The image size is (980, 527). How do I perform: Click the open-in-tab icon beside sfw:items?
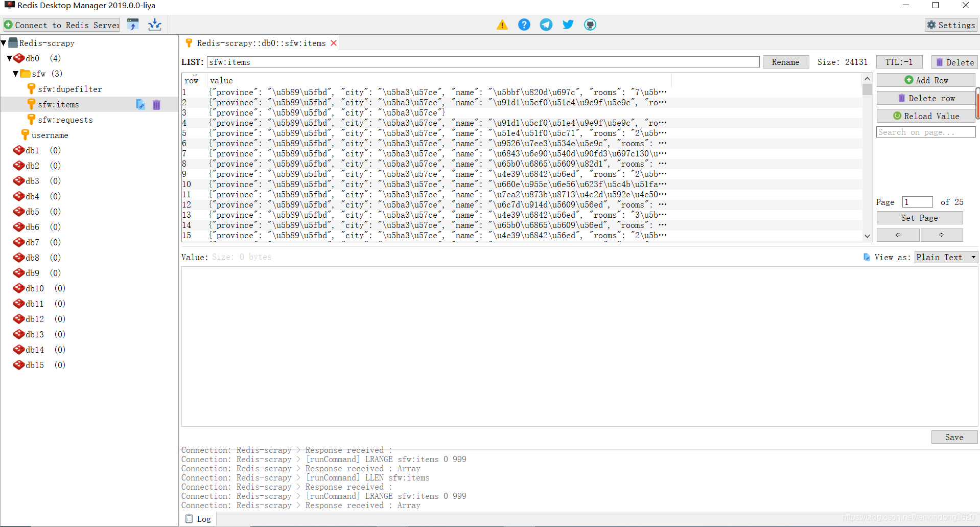(x=141, y=104)
